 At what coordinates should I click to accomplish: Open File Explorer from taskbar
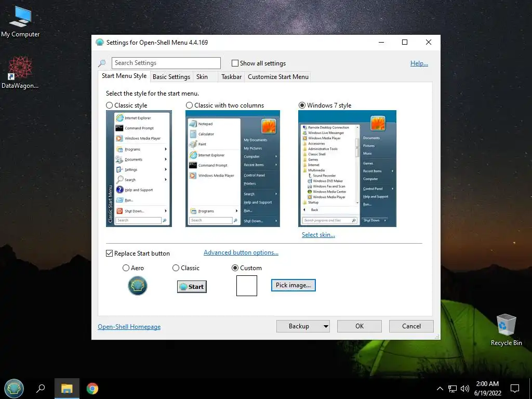pos(67,389)
